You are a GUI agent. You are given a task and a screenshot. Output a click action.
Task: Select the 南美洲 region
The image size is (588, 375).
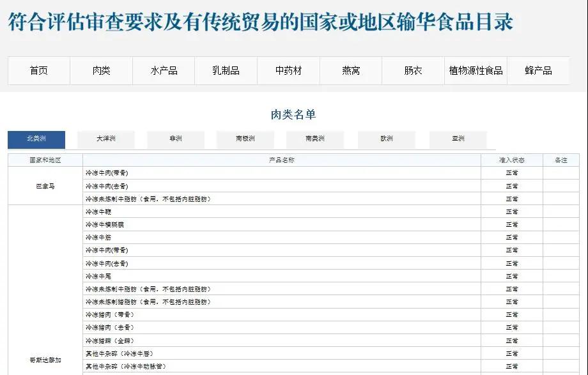coord(316,139)
